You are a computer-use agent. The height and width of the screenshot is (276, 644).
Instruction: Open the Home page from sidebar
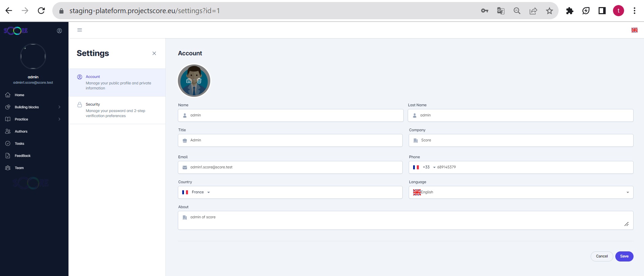(19, 95)
